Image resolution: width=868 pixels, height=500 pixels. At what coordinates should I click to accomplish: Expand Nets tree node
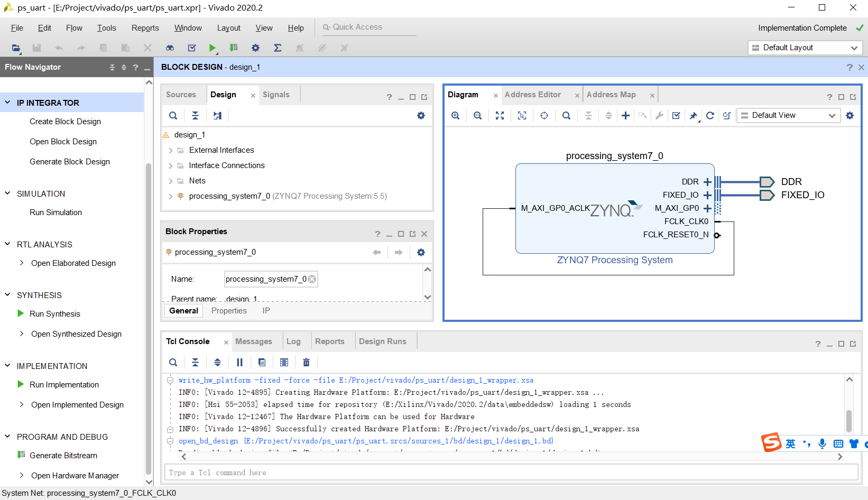point(170,181)
